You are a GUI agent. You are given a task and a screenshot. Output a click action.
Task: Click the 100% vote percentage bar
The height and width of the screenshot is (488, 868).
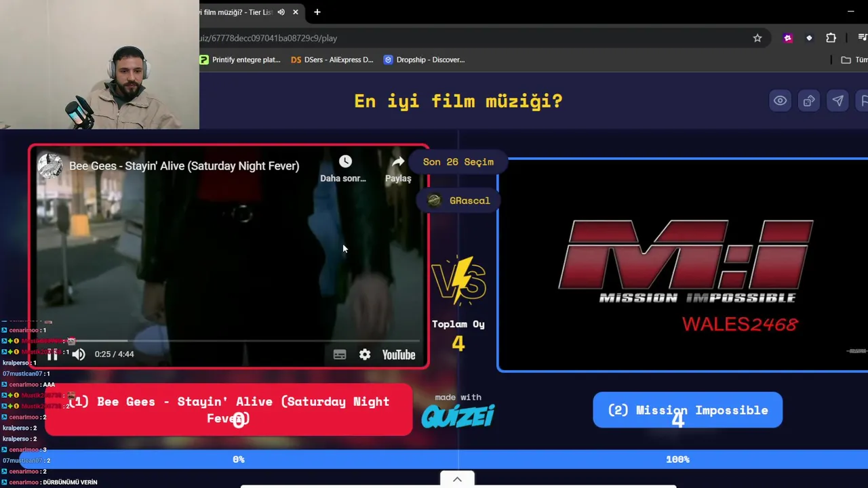pyautogui.click(x=677, y=460)
